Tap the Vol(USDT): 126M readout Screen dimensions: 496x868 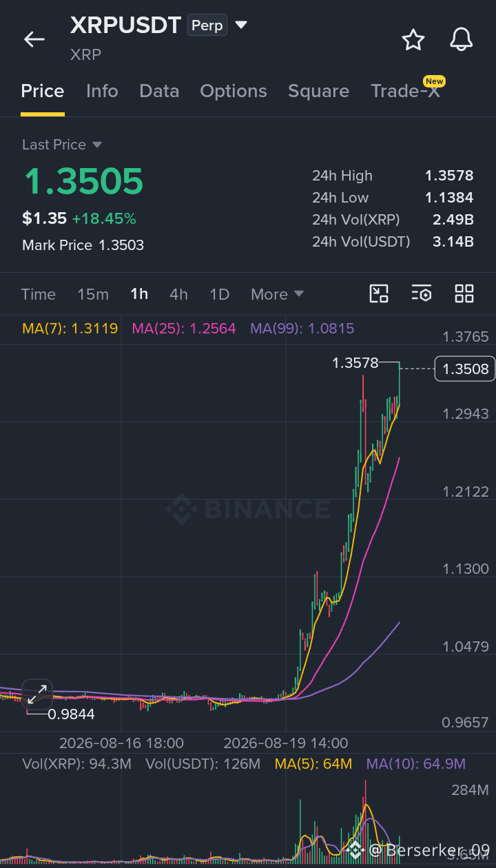[x=203, y=763]
